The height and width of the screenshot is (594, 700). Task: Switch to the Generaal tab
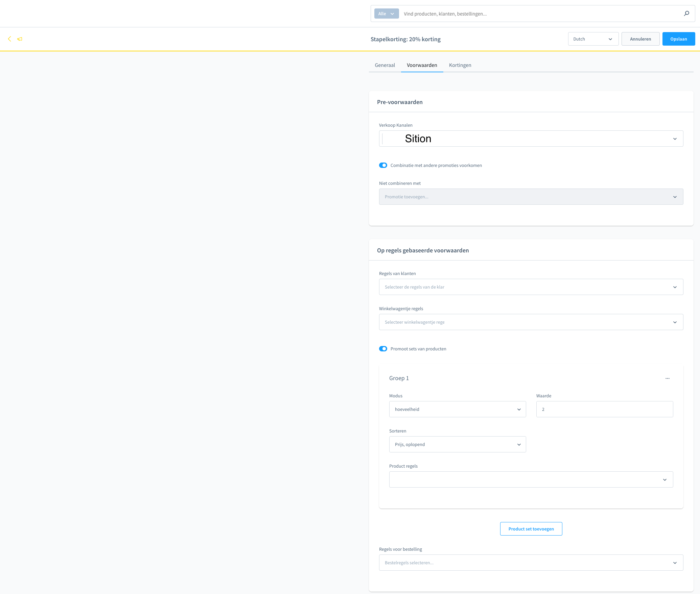click(x=384, y=65)
